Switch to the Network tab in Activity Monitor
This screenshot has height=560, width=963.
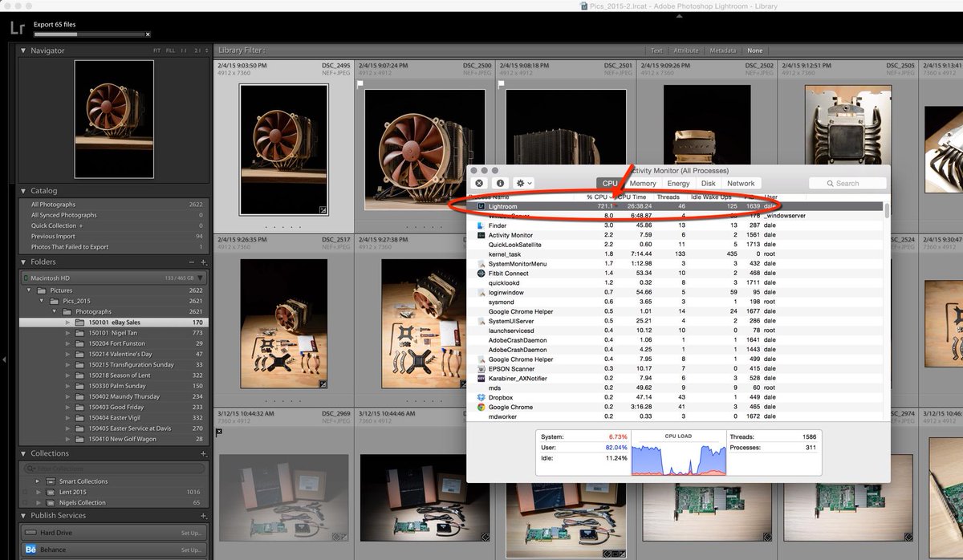[x=741, y=184]
